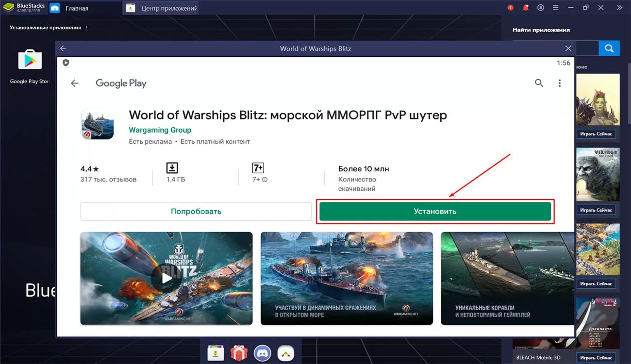Click the back arrow in the World of Warships Blitz title bar
Viewport: 631px width, 364px height.
[63, 49]
